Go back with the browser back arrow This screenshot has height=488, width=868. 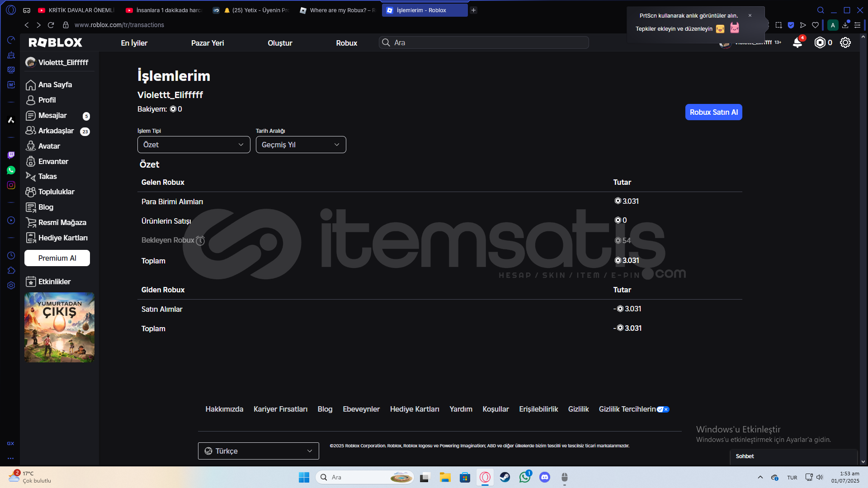click(x=27, y=25)
